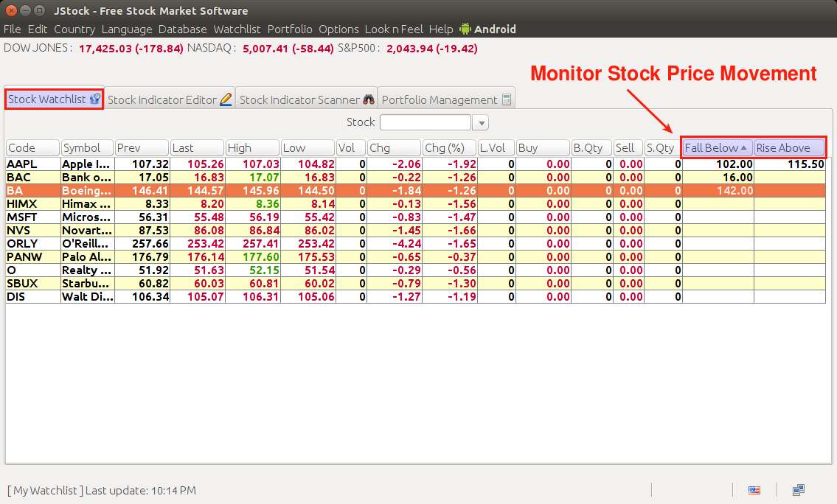The width and height of the screenshot is (837, 504).
Task: Sort by Chg column header
Action: (395, 147)
